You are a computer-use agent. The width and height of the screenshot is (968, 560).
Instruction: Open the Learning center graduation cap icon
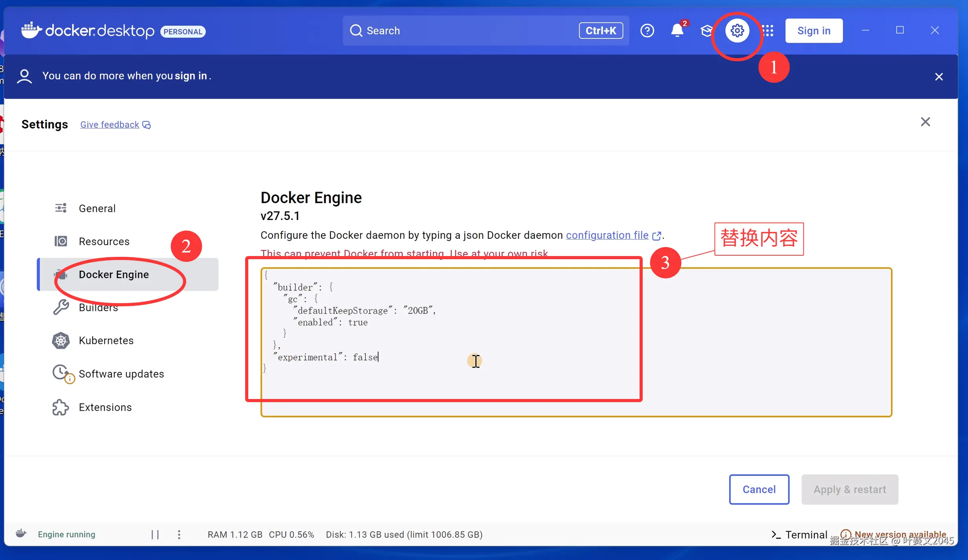click(x=706, y=31)
